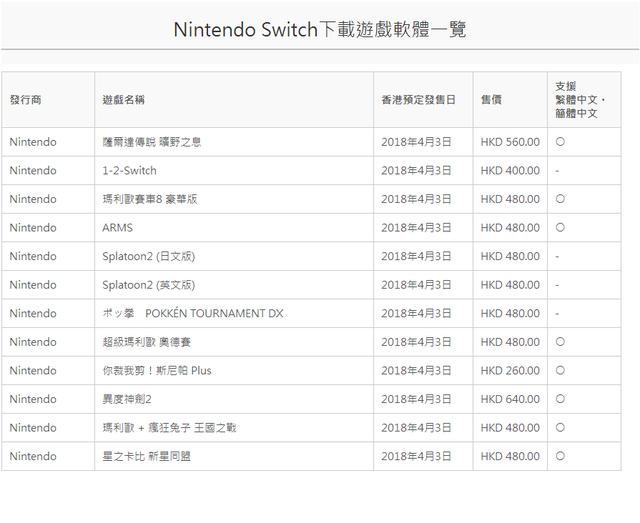Select game title 你裁我剪！斯尼帕 Plus
Image resolution: width=640 pixels, height=523 pixels.
(x=157, y=370)
